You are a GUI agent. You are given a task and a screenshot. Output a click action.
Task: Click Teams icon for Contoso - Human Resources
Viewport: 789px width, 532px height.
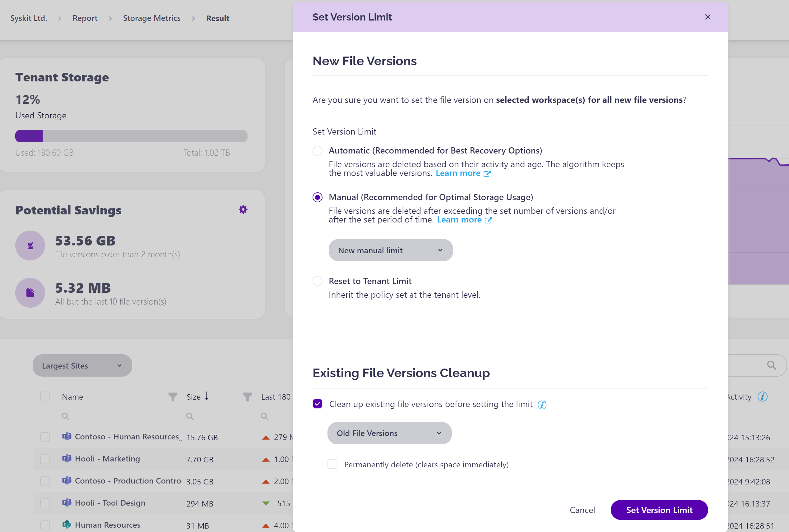coord(67,436)
